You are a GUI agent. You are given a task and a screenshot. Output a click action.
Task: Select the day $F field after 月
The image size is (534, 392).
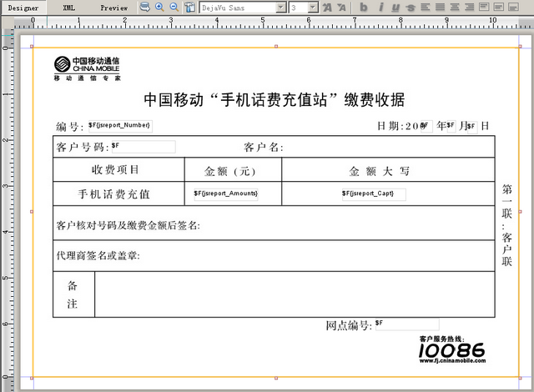472,127
